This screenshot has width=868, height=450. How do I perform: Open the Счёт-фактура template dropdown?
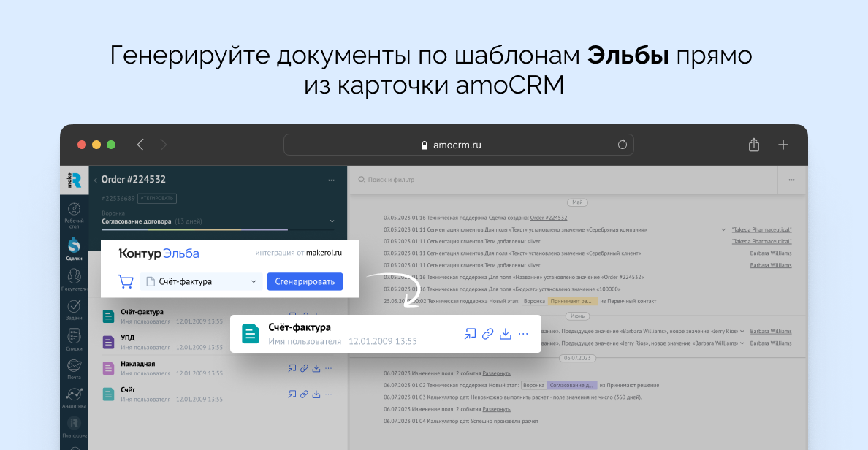(x=202, y=281)
